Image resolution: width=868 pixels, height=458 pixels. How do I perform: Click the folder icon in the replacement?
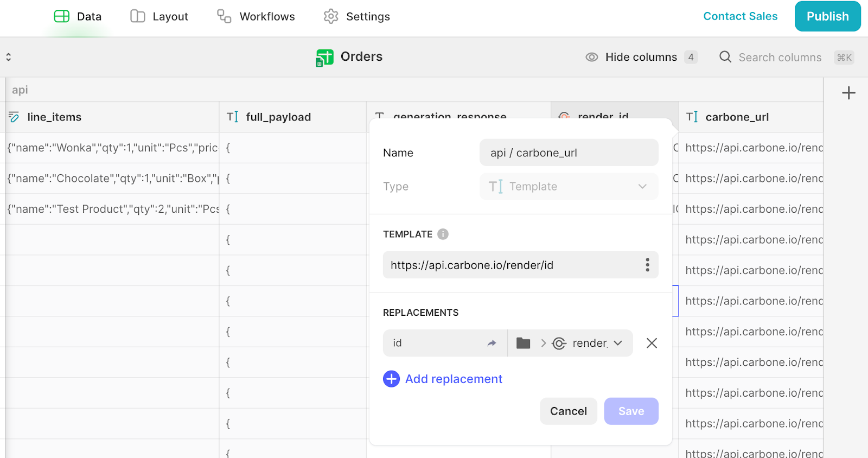point(523,343)
